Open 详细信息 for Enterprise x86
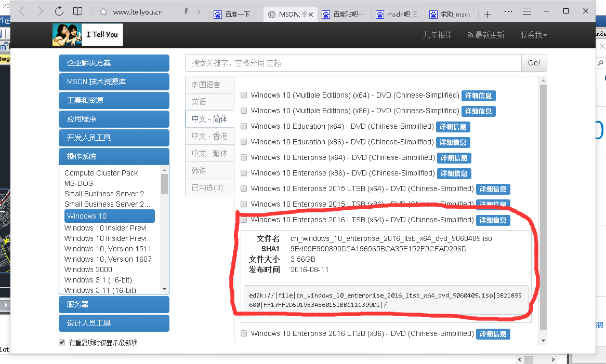This screenshot has height=364, width=606. tap(454, 173)
